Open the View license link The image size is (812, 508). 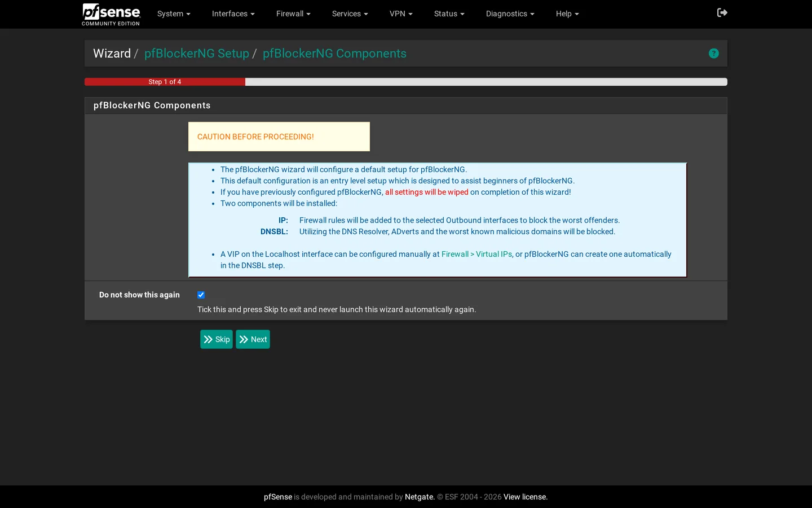click(525, 497)
